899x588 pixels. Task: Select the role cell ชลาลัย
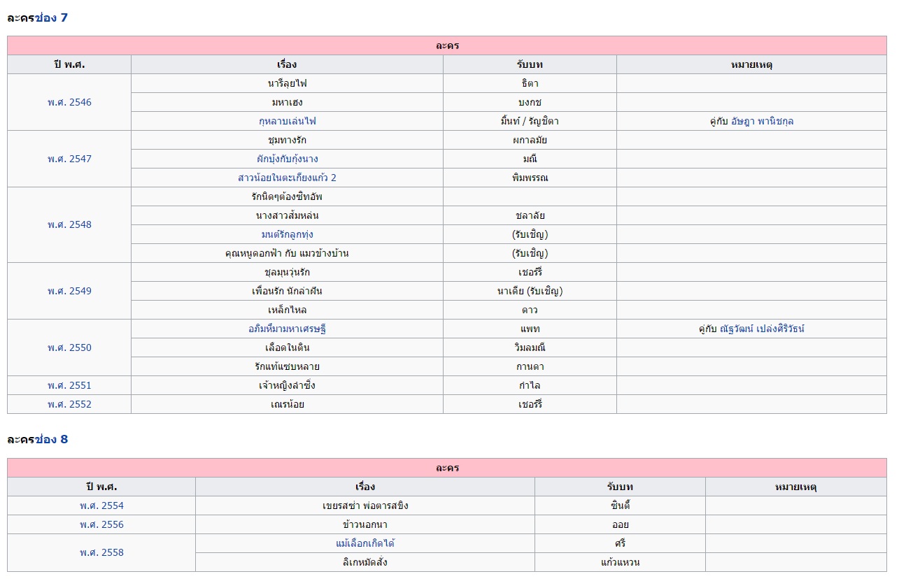[530, 215]
